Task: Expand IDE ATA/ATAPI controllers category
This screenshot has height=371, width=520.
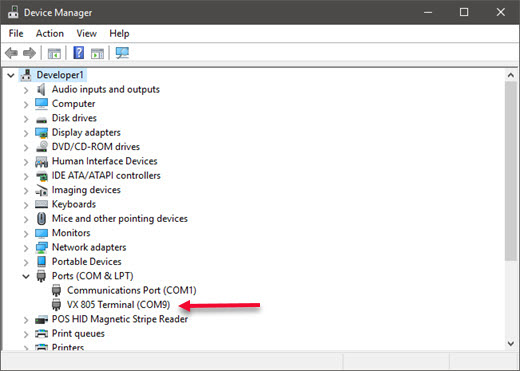Action: pyautogui.click(x=26, y=176)
